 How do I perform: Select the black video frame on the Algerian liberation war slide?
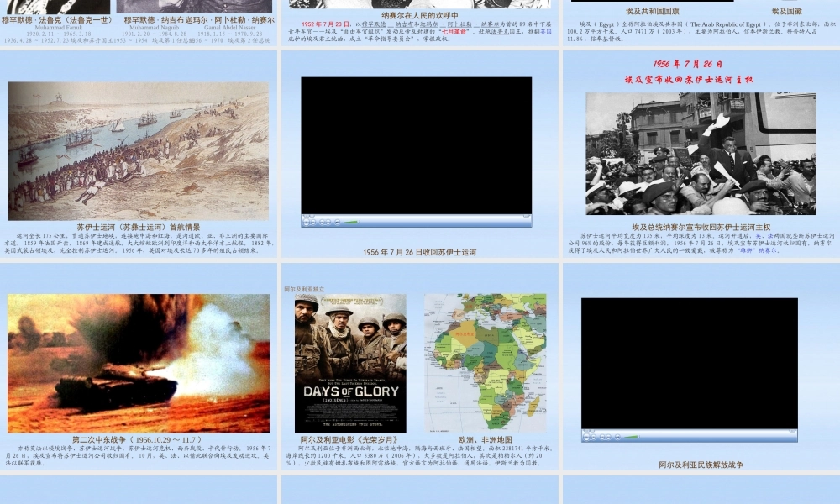pos(690,364)
